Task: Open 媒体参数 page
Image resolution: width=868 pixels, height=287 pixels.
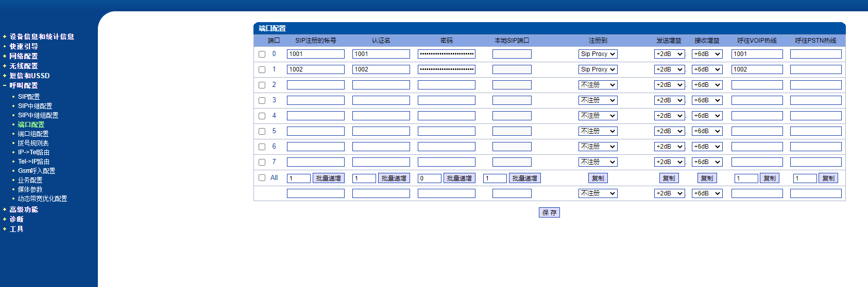Action: 30,189
